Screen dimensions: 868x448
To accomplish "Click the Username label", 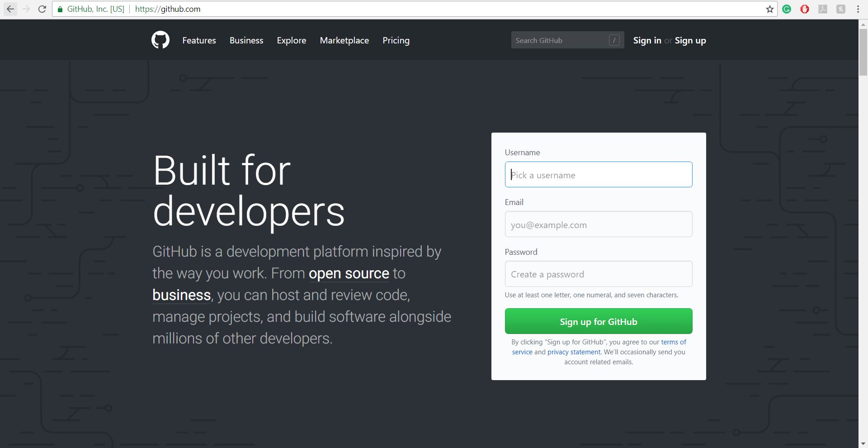I will tap(522, 153).
